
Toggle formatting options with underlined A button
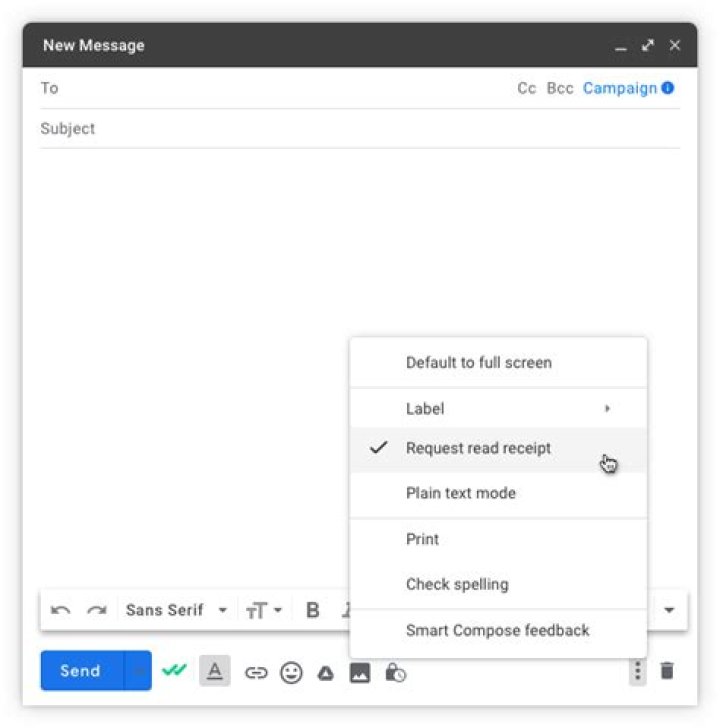pos(214,672)
